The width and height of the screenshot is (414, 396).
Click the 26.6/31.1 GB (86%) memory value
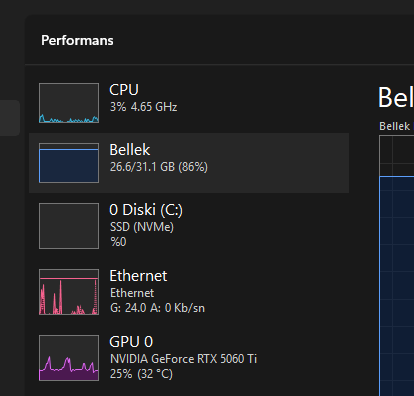click(159, 167)
